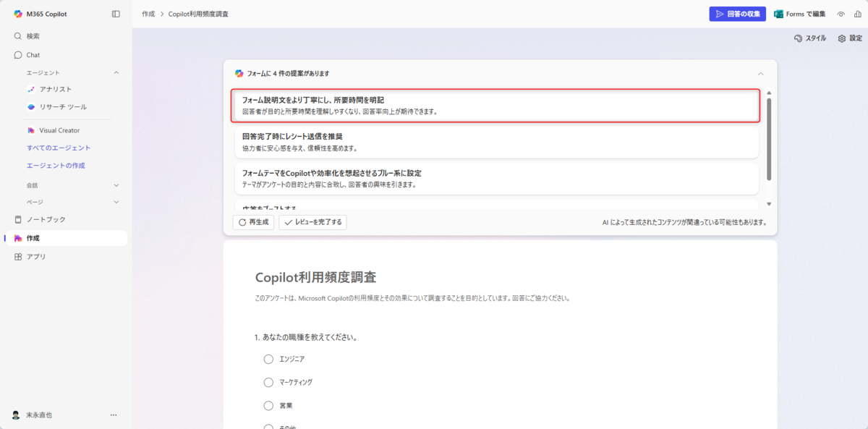Click the アプリ grid icon
The image size is (868, 429).
click(x=18, y=257)
